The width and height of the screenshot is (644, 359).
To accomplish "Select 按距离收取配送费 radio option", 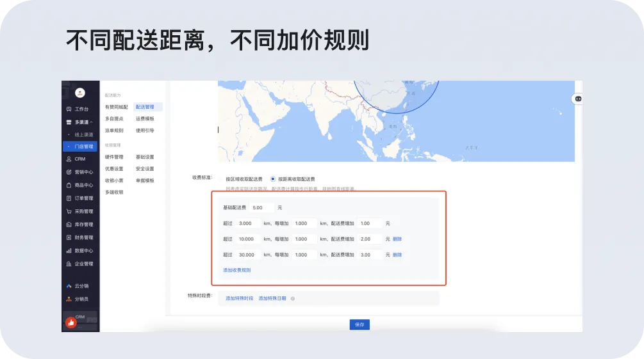I will [x=273, y=179].
